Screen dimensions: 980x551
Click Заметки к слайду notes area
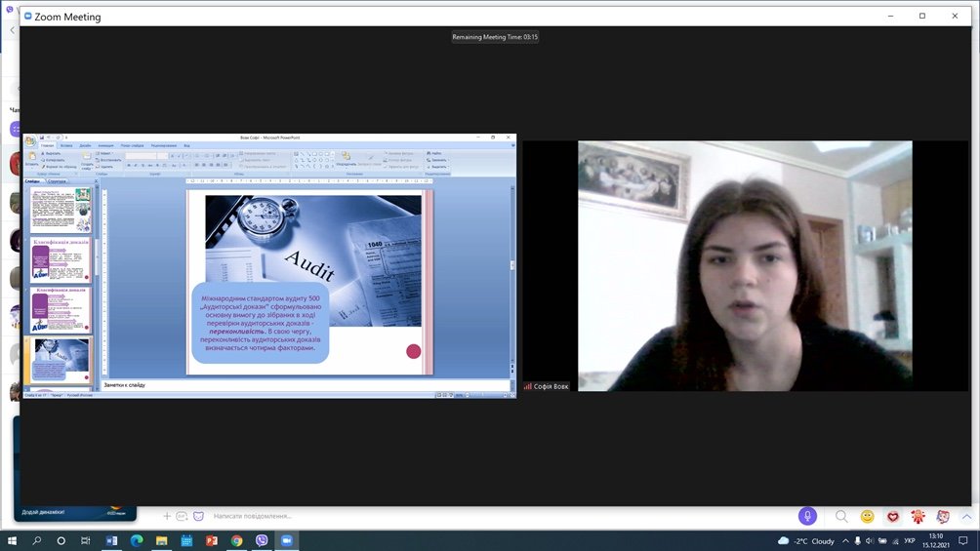pyautogui.click(x=306, y=385)
